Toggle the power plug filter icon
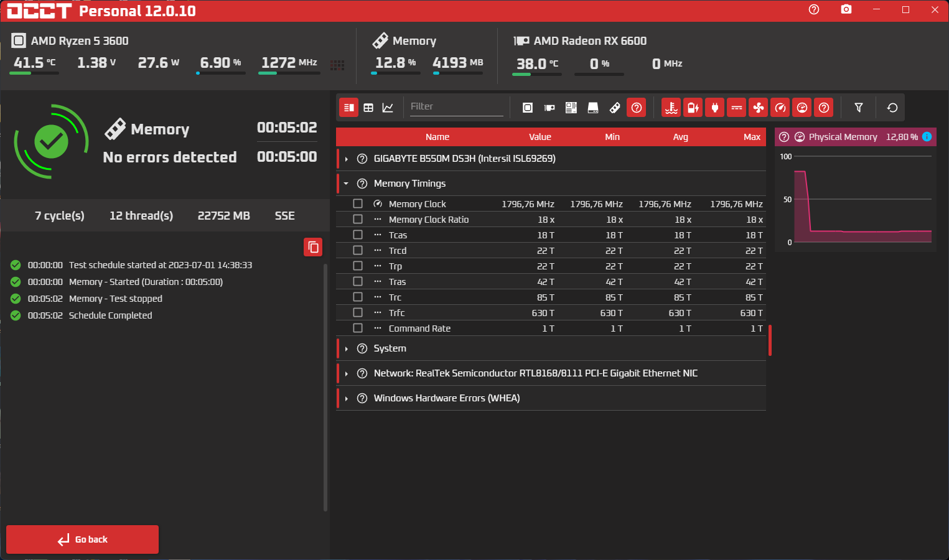The image size is (949, 560). (715, 108)
